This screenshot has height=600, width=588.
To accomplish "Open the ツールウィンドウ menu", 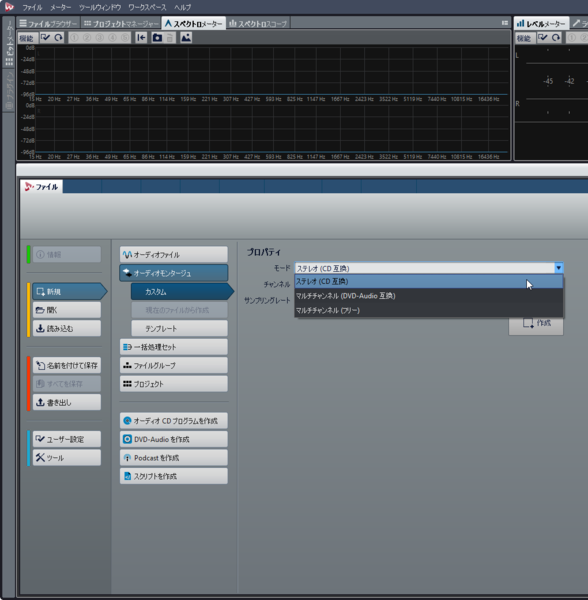I will 100,7.
